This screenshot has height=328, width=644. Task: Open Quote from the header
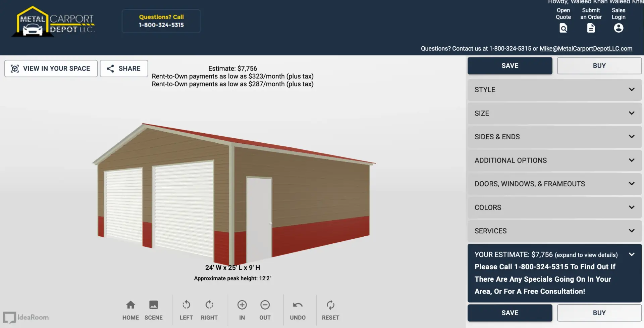pyautogui.click(x=563, y=28)
